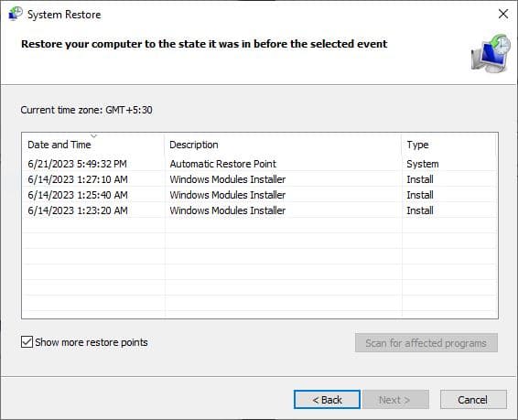Click the Back button
Screen dimensions: 518x420
click(327, 400)
